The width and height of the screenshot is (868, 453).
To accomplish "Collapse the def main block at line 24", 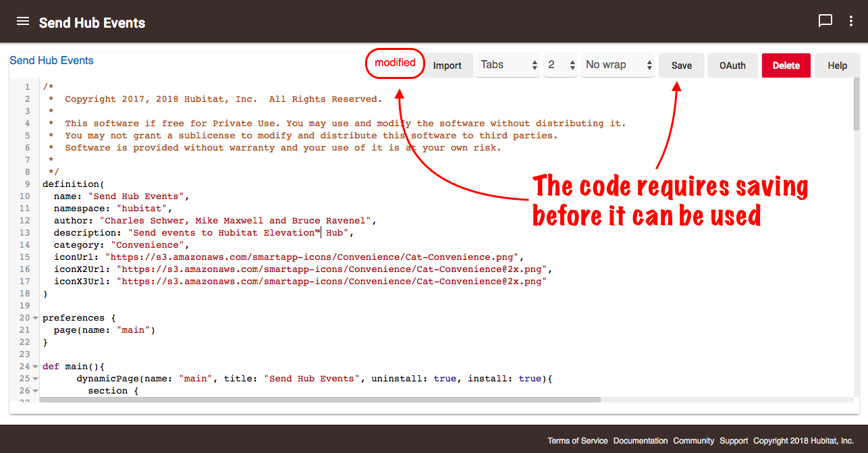I will (35, 367).
